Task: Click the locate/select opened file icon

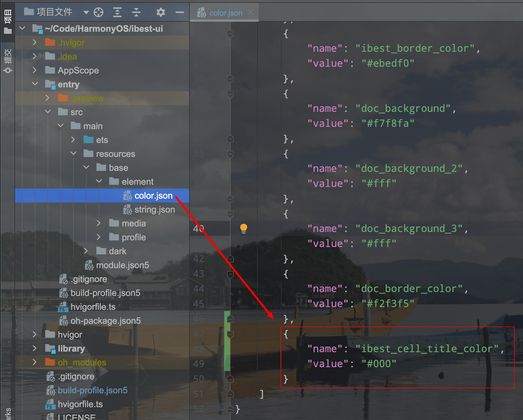Action: [98, 12]
